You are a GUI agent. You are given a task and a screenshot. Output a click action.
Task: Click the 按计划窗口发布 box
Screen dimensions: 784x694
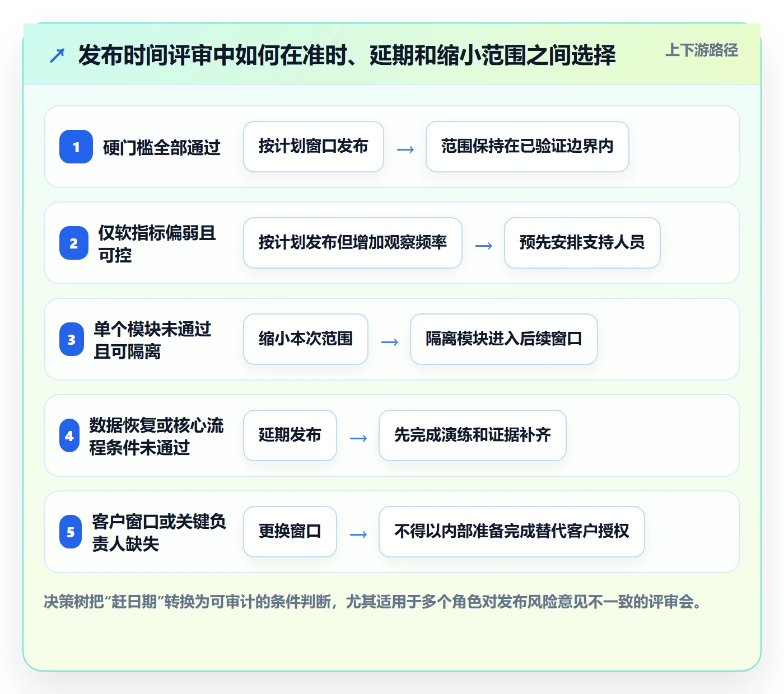coord(314,147)
